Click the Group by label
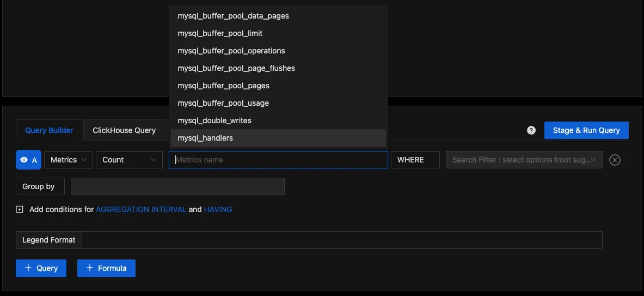 pyautogui.click(x=40, y=186)
